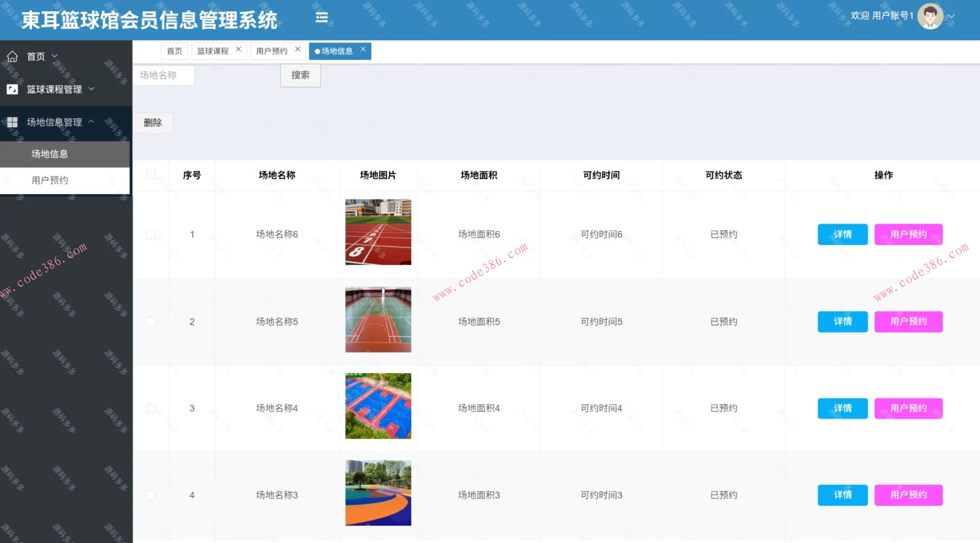The image size is (980, 543).
Task: Close the 用户预约 tab via its X
Action: click(x=298, y=50)
